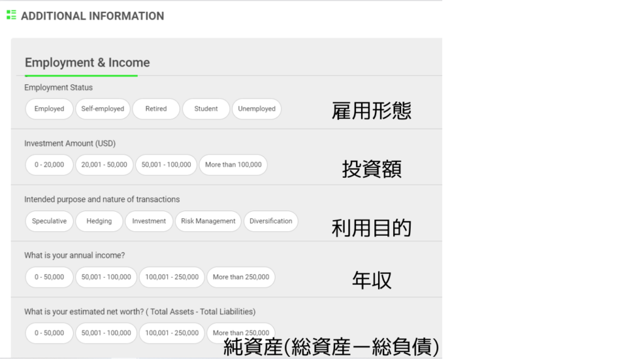This screenshot has width=644, height=362.
Task: Select Hedging transaction purpose
Action: 99,221
